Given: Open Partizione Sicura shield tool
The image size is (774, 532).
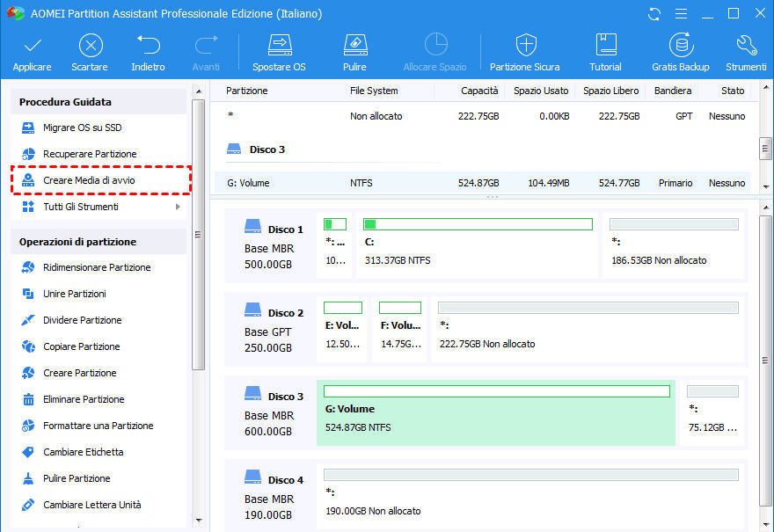Looking at the screenshot, I should (x=525, y=52).
